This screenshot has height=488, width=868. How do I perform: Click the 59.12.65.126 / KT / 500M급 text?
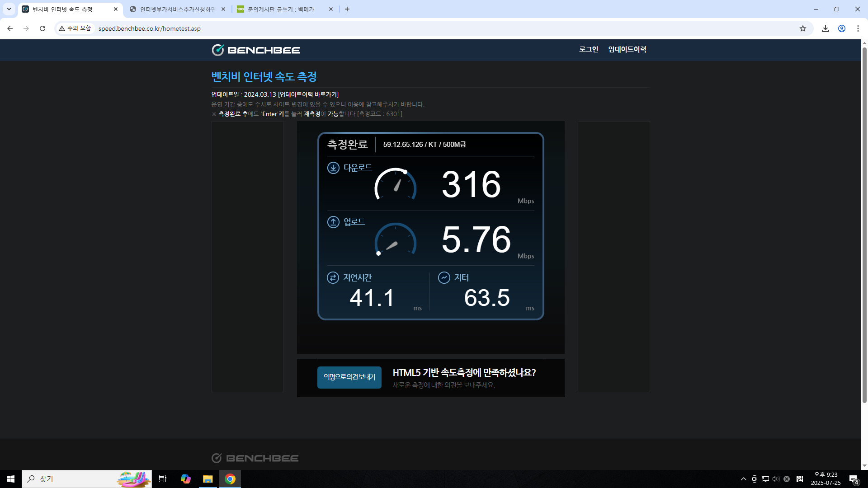coord(425,145)
